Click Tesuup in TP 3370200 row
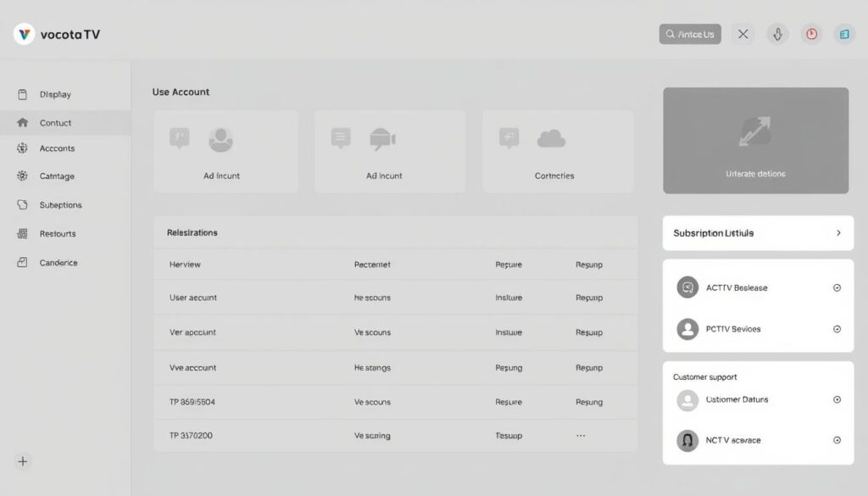Viewport: 868px width, 496px height. [x=509, y=436]
